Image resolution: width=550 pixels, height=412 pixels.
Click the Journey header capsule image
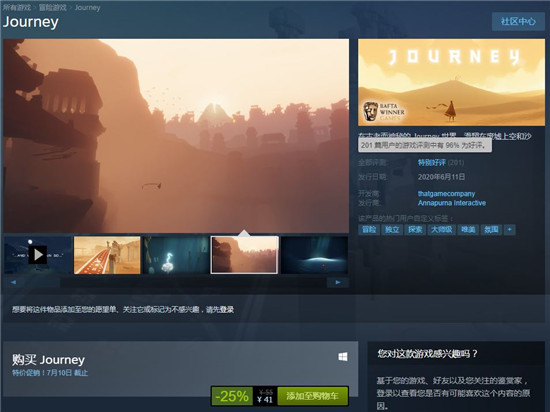[x=451, y=82]
